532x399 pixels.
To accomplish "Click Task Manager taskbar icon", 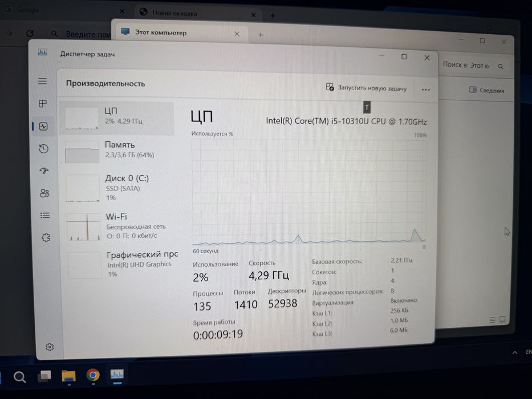I will pos(117,374).
